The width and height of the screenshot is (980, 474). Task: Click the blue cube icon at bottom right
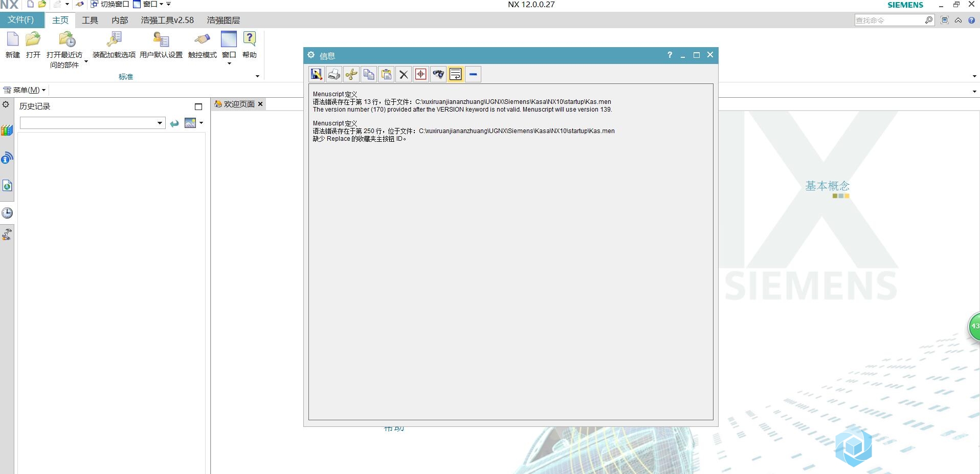click(x=853, y=447)
